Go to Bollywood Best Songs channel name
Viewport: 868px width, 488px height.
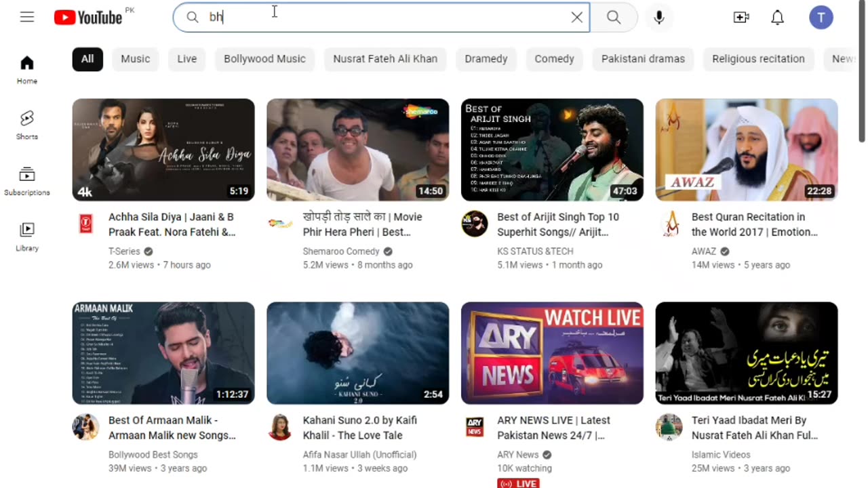pos(153,455)
